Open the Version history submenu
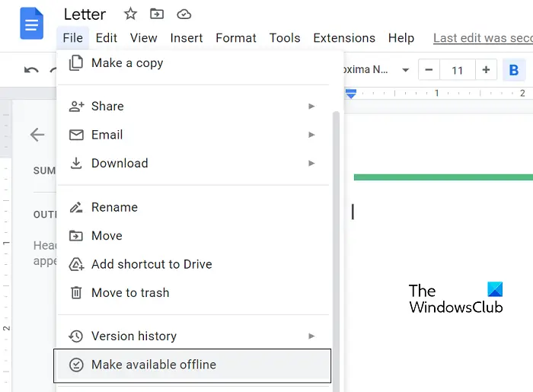 click(x=193, y=336)
